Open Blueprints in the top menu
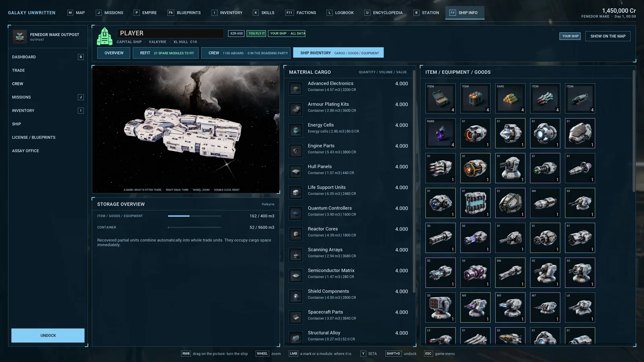The width and height of the screenshot is (644, 362). point(184,13)
